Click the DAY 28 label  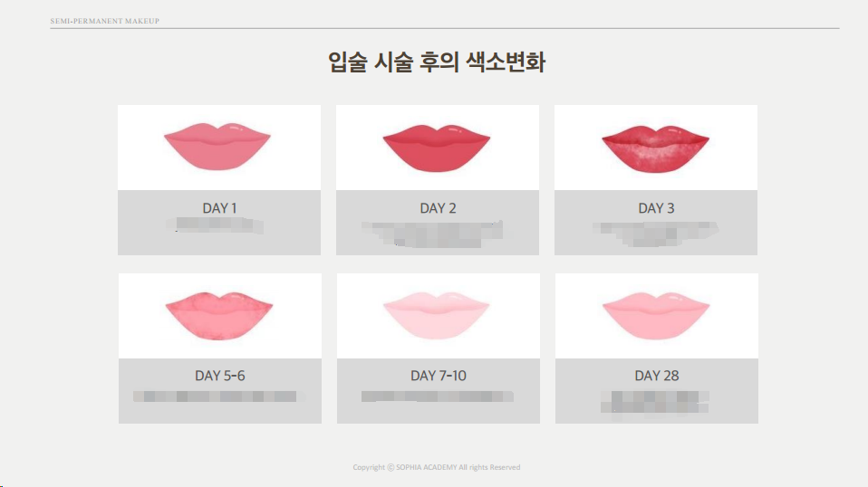pyautogui.click(x=657, y=376)
